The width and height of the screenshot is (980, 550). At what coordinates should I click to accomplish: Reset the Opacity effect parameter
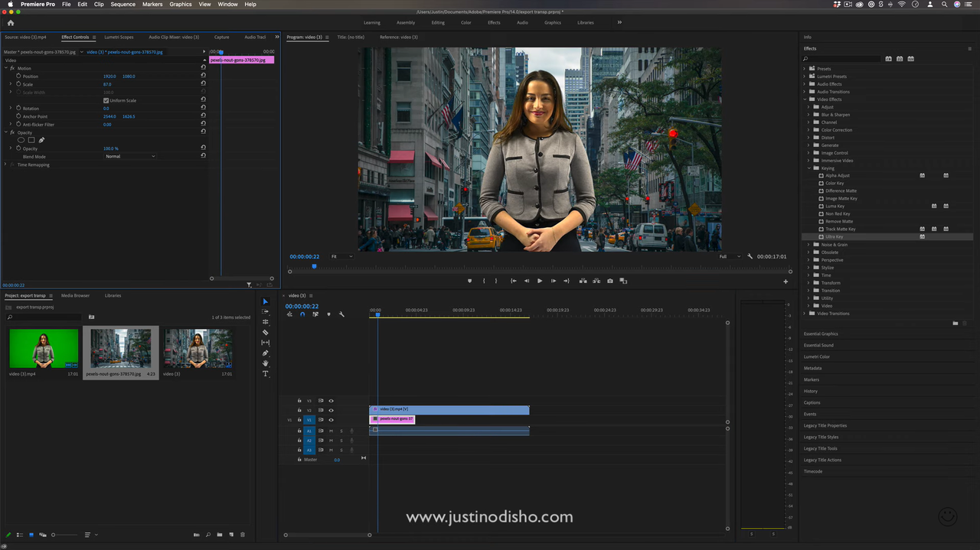coord(203,148)
